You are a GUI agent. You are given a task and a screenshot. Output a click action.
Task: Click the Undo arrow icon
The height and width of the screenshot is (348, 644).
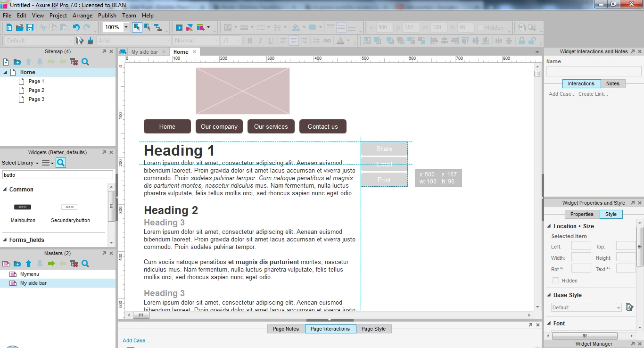76,27
